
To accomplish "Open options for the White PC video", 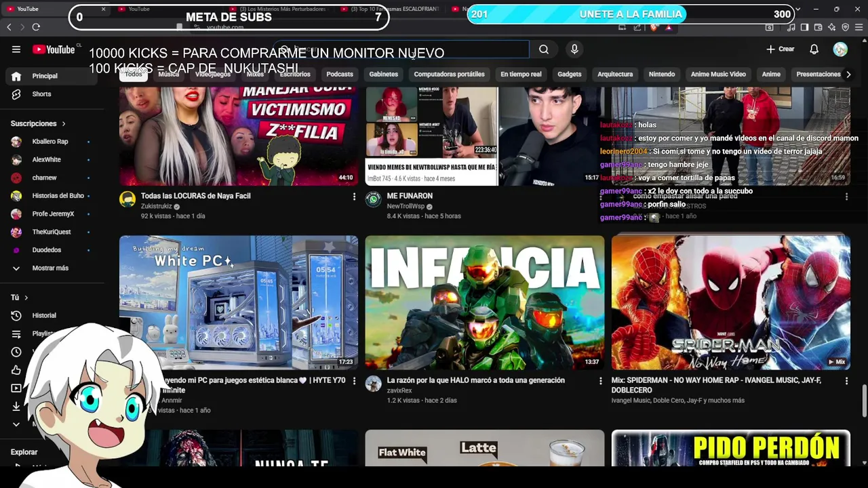I will point(354,381).
